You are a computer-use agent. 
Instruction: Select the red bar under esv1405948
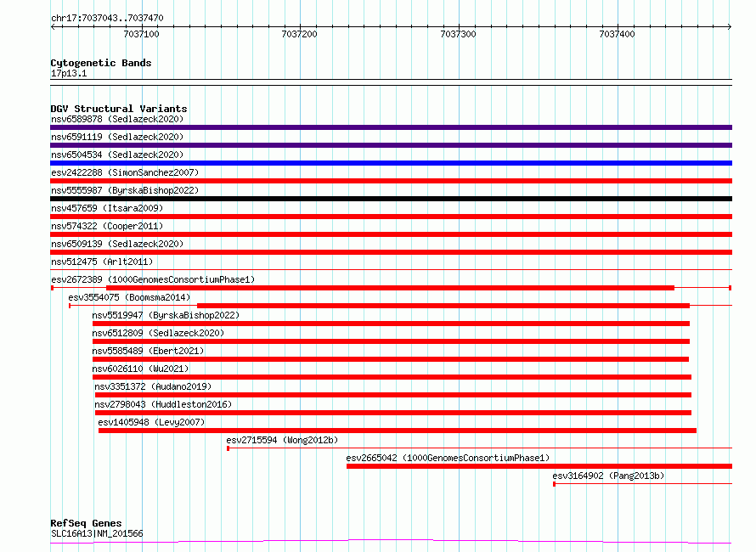coord(398,431)
